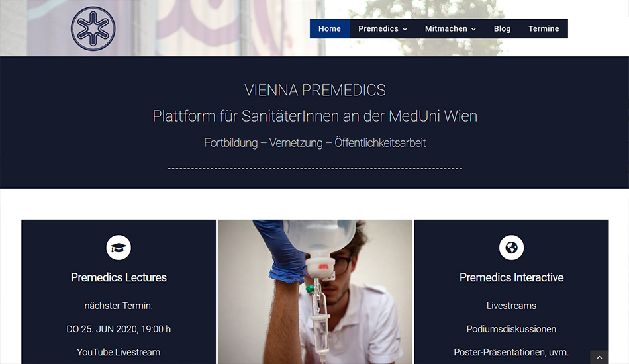Open the Mitmachen menu label
This screenshot has width=629, height=364.
pyautogui.click(x=446, y=29)
